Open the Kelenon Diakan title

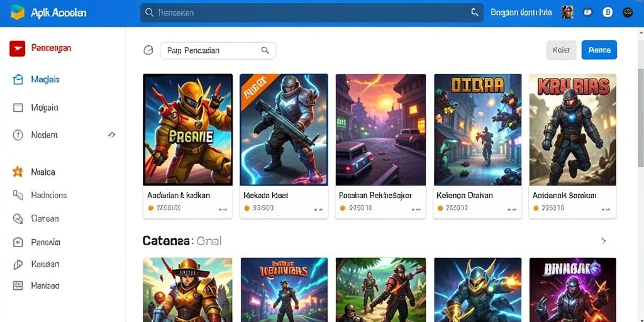click(x=464, y=196)
